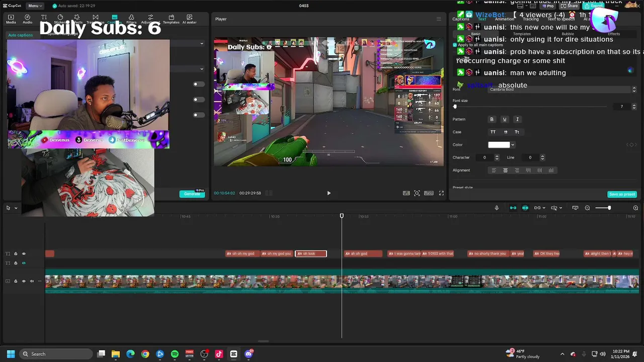Image resolution: width=644 pixels, height=362 pixels.
Task: Click the white text color swatch
Action: (499, 145)
